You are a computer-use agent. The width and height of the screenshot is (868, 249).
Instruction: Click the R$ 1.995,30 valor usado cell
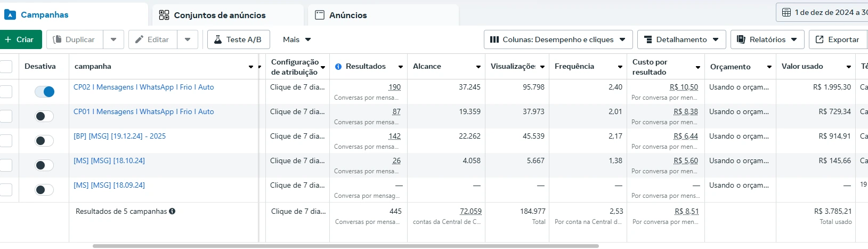coord(832,87)
